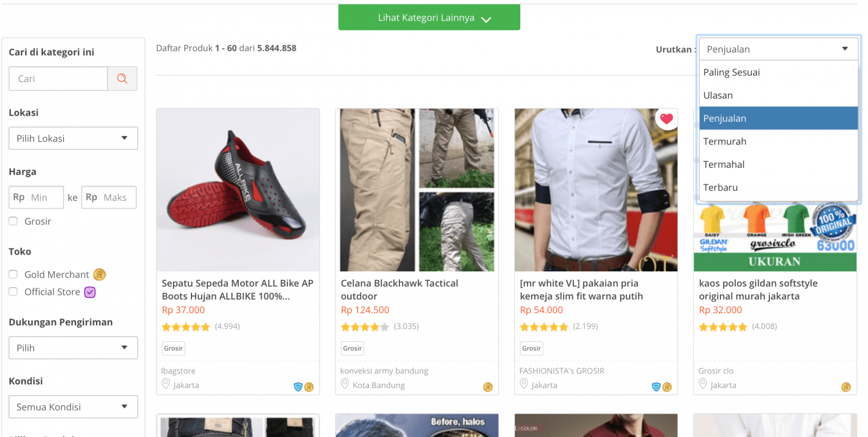The width and height of the screenshot is (868, 437).
Task: Click the star rating of Sepatu Sepeda Motor
Action: (x=186, y=327)
